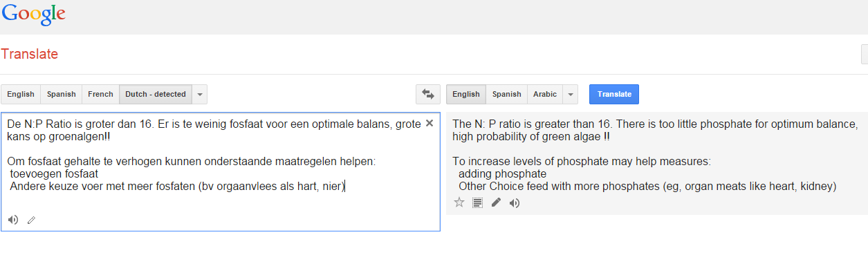The image size is (868, 275).
Task: Choose Spanish as source language
Action: tap(61, 94)
